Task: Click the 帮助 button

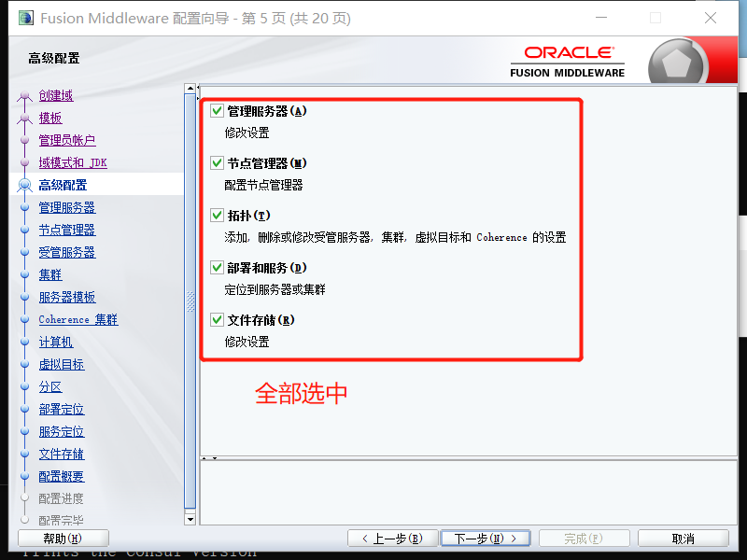Action: click(62, 538)
